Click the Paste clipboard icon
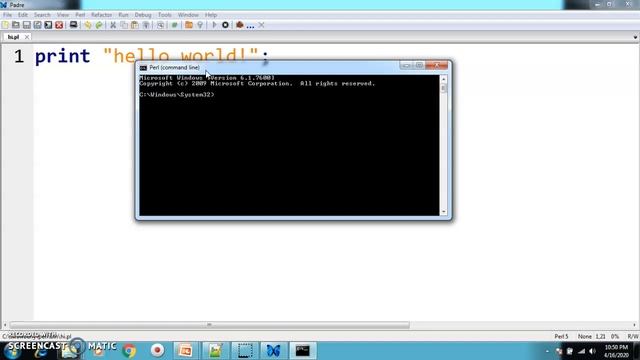This screenshot has height=360, width=640. (x=135, y=25)
